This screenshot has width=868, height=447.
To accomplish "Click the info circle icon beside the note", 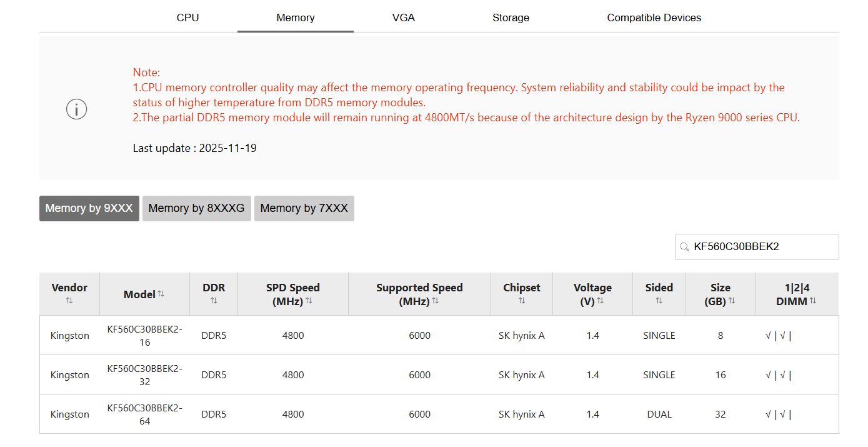I will click(76, 109).
